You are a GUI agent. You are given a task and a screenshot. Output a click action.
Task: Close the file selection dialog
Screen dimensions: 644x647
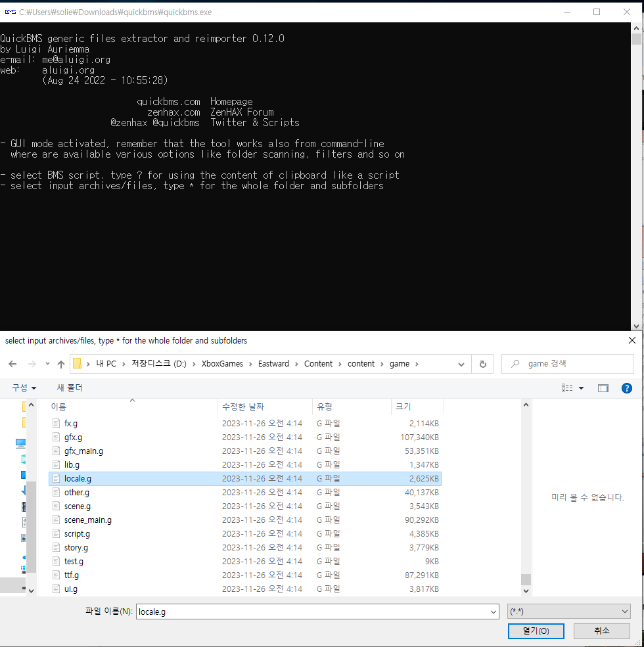(x=632, y=340)
